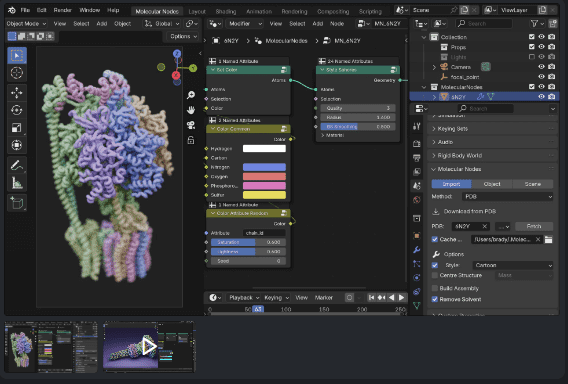
Task: Open the World properties tab icon
Action: (417, 200)
